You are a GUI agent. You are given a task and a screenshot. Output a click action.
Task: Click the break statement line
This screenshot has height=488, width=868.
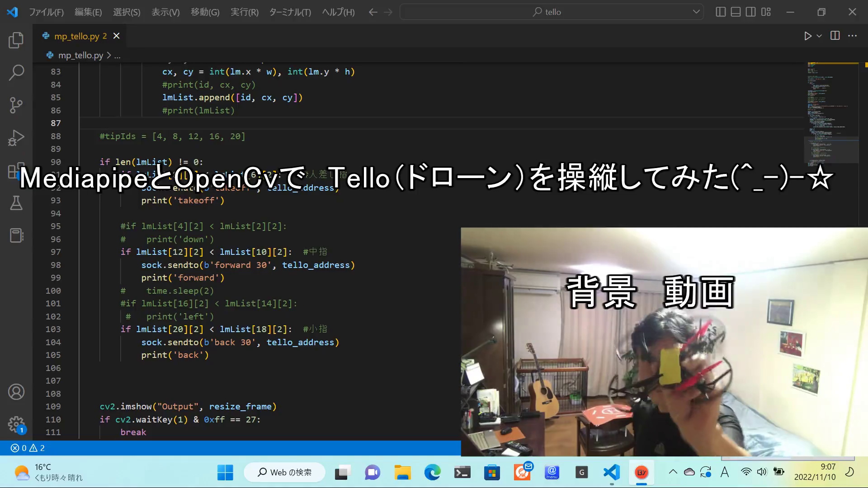133,432
